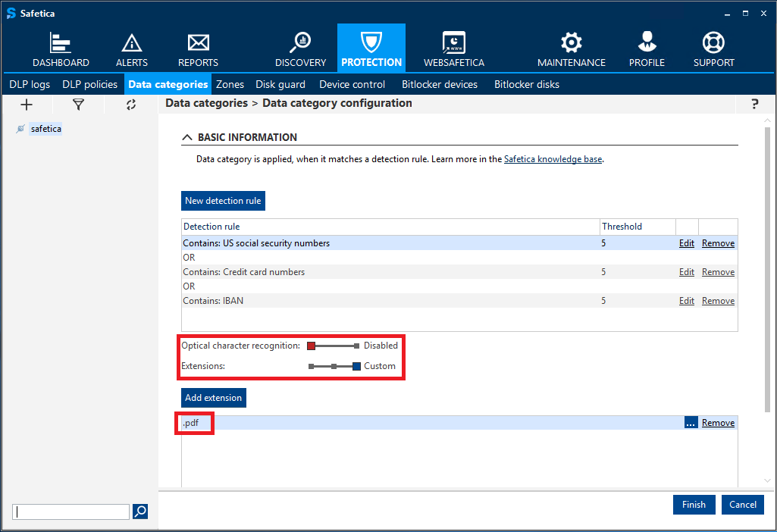Switch to the Device control tab
777x532 pixels.
(x=352, y=84)
